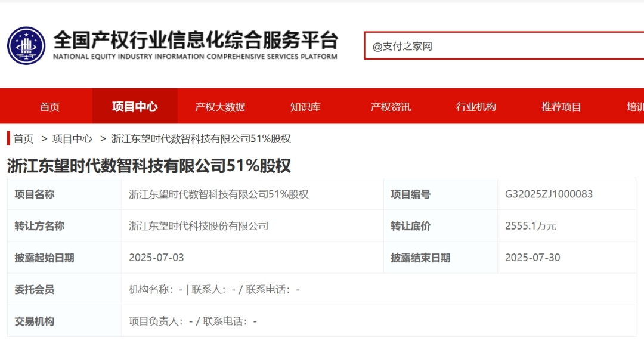
Task: Open the 知识库 menu item
Action: pyautogui.click(x=305, y=107)
